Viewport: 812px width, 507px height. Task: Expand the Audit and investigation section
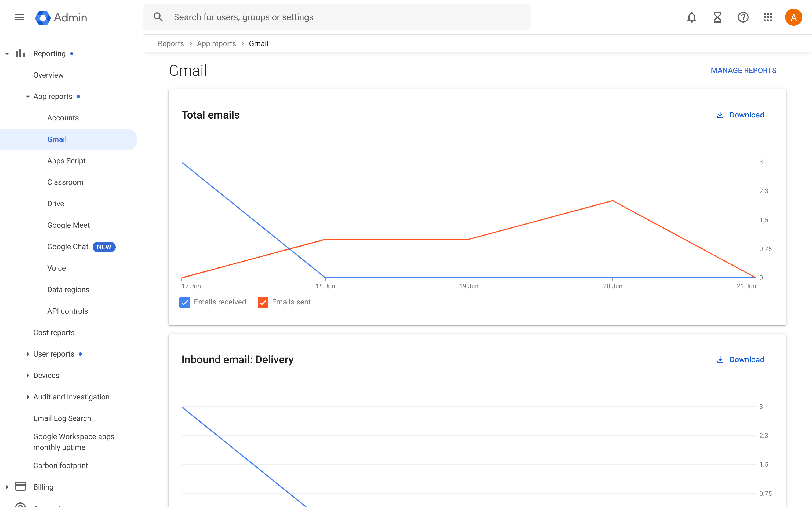point(28,397)
